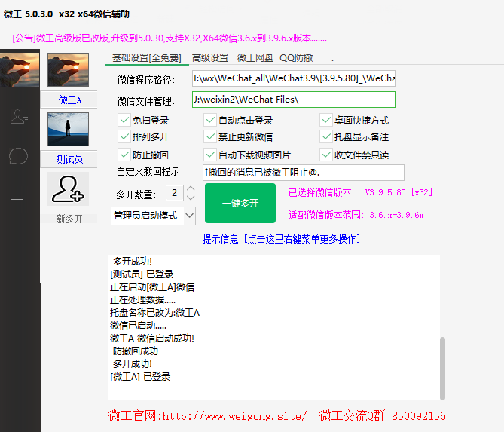Click the 微工A account name label

pos(70,100)
